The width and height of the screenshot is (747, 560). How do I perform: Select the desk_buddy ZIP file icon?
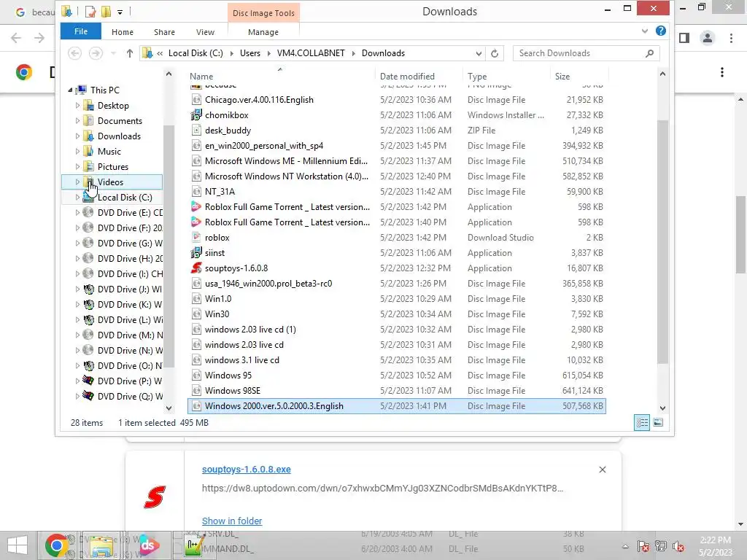pos(196,131)
